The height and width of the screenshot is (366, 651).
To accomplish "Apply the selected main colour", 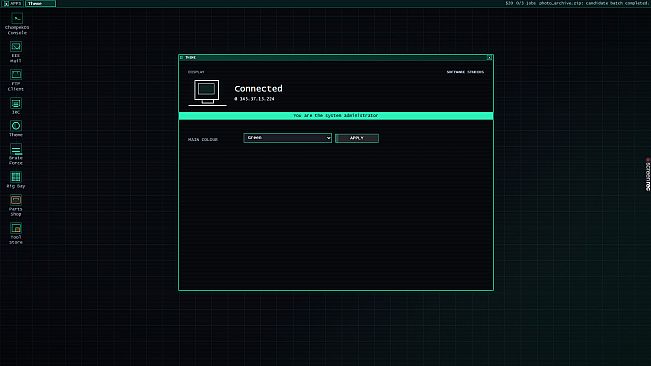I will (x=357, y=138).
